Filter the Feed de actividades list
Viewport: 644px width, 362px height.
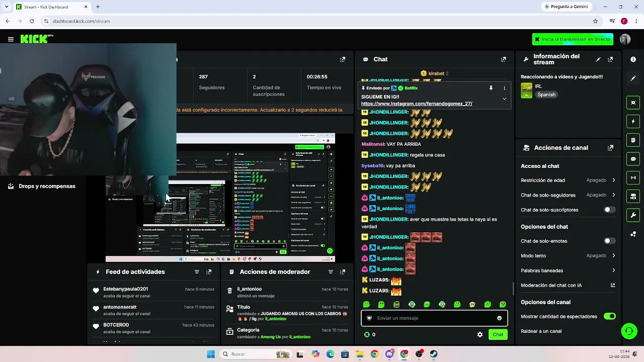[197, 272]
